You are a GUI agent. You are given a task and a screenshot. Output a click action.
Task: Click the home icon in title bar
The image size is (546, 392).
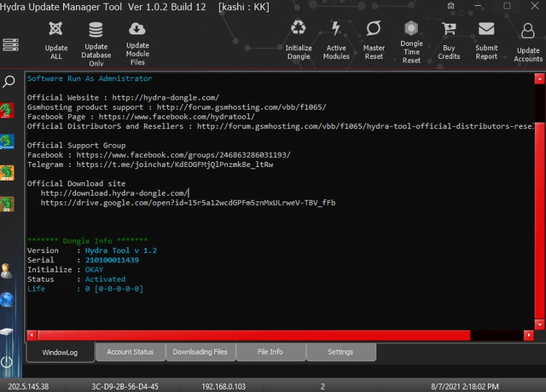tap(451, 6)
